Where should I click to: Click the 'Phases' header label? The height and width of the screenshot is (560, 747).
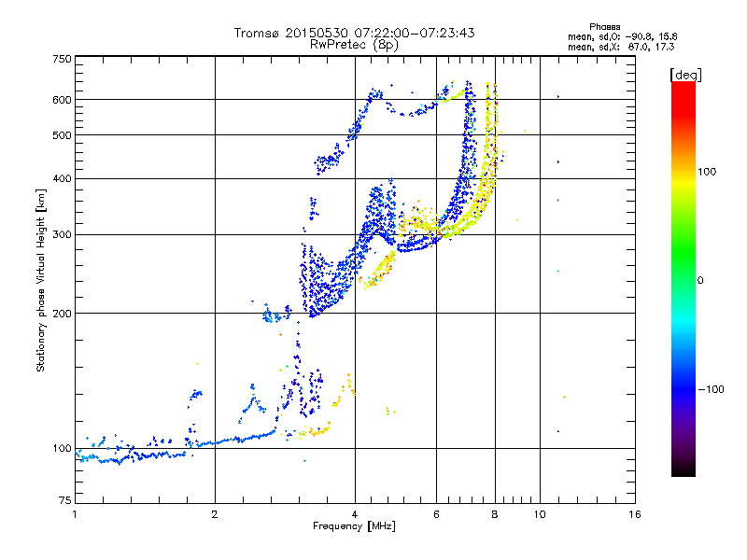point(604,27)
